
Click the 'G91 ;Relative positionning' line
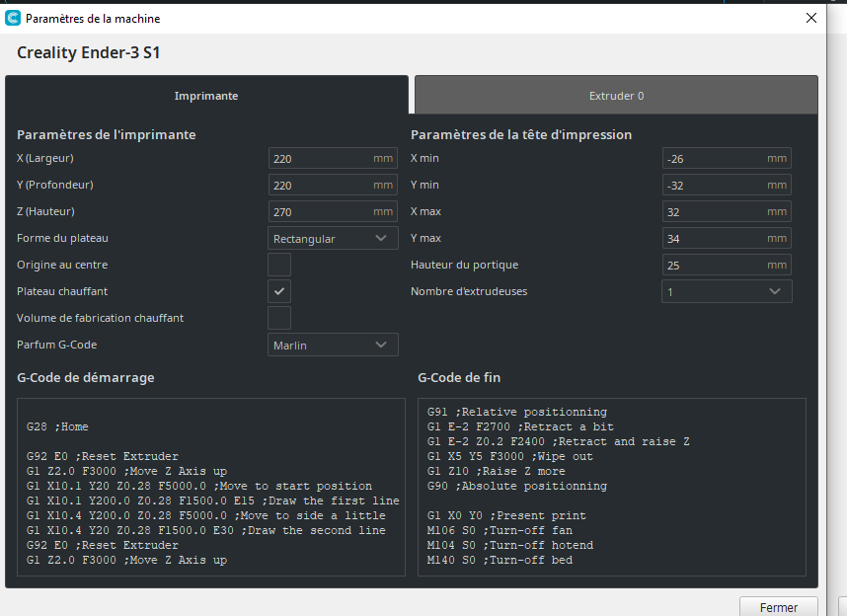point(517,413)
